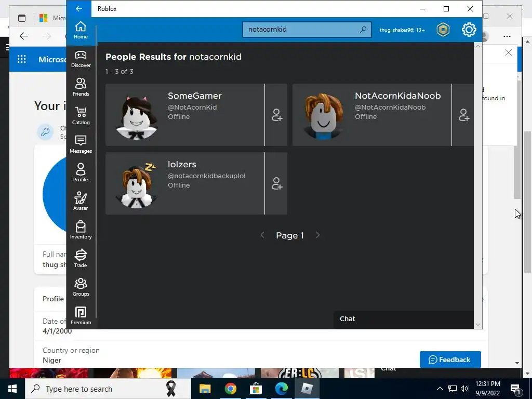The image size is (532, 399).
Task: Add SomeGamer as a friend
Action: click(x=276, y=115)
